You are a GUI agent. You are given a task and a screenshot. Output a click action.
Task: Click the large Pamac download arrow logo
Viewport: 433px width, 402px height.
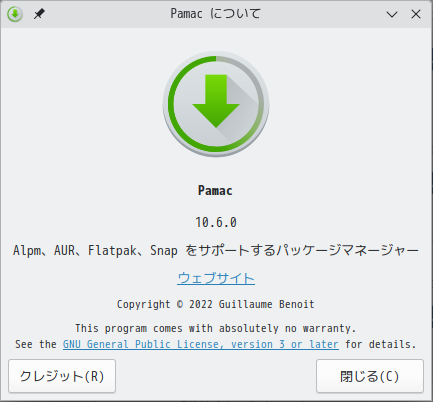coord(216,104)
